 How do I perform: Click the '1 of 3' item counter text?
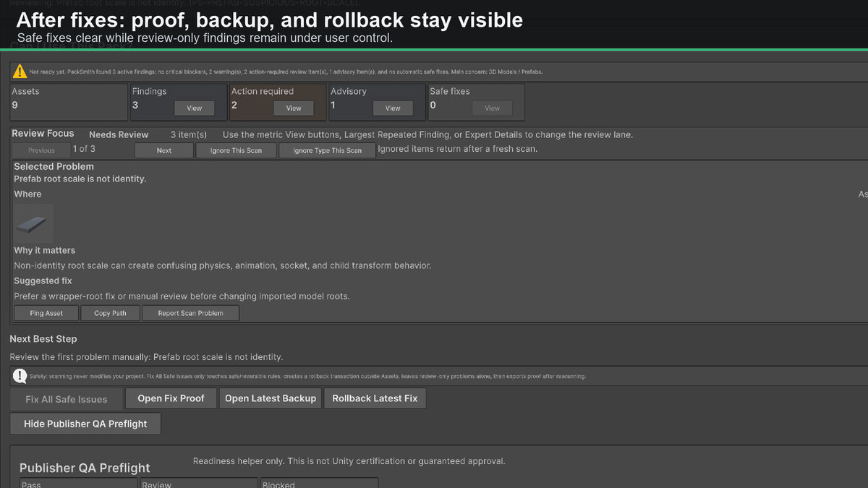[84, 149]
